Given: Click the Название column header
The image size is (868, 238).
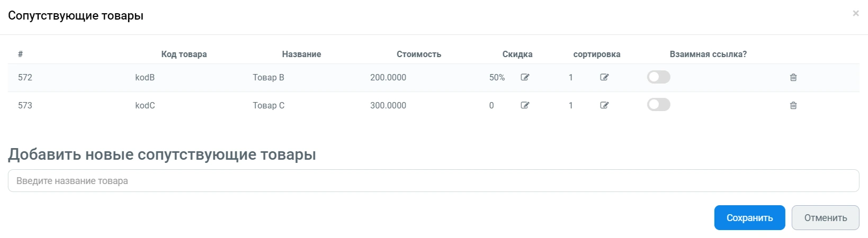Looking at the screenshot, I should (x=301, y=54).
